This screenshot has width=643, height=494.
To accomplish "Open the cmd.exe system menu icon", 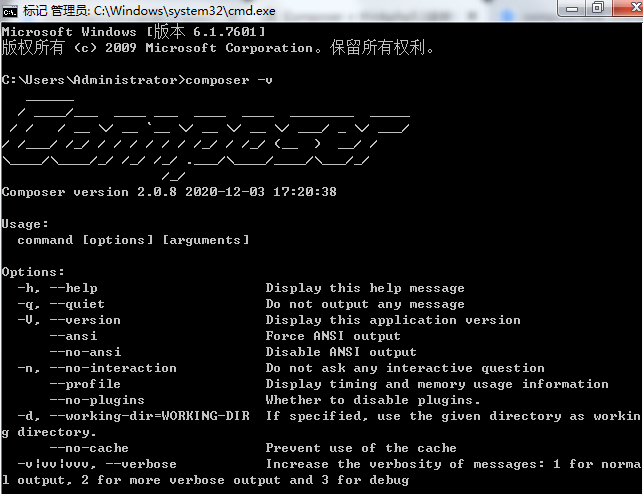I will click(x=10, y=11).
